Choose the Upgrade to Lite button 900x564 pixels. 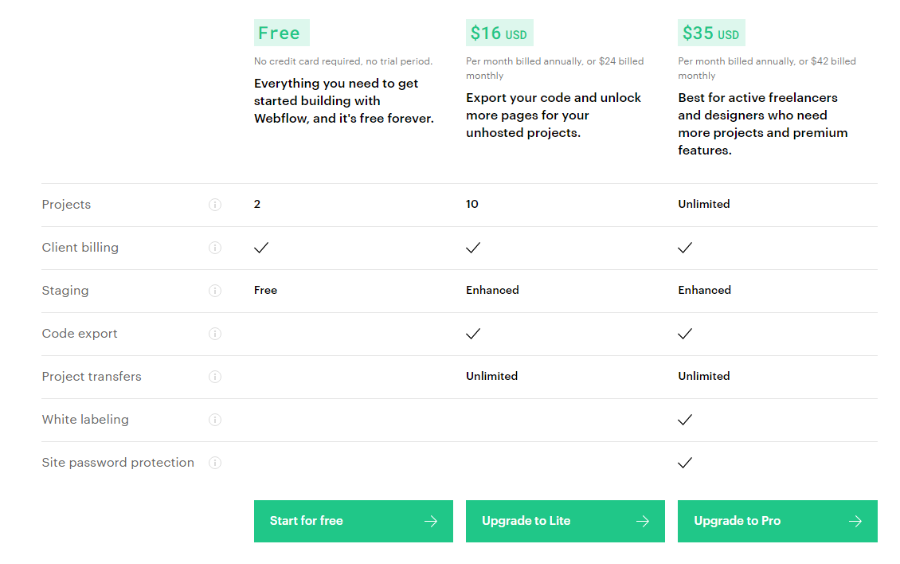click(x=565, y=521)
